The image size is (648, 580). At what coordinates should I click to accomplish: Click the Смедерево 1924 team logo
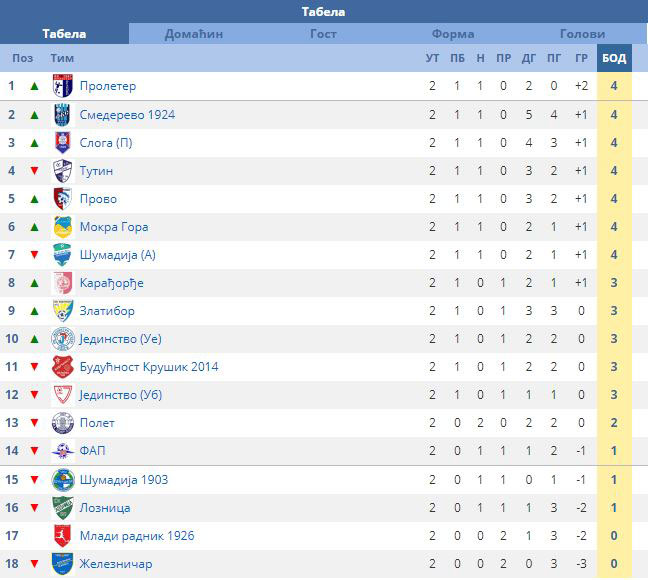click(x=63, y=114)
